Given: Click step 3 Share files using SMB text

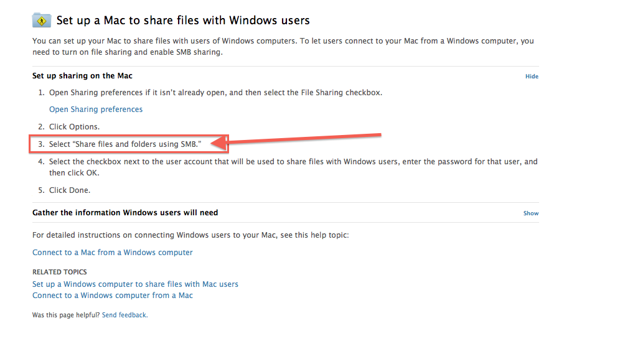Looking at the screenshot, I should coord(125,144).
